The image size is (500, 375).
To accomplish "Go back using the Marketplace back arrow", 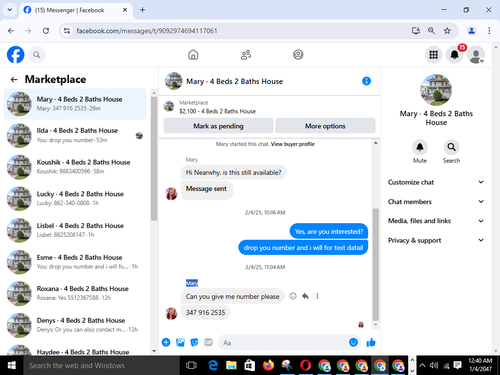I will tap(14, 79).
